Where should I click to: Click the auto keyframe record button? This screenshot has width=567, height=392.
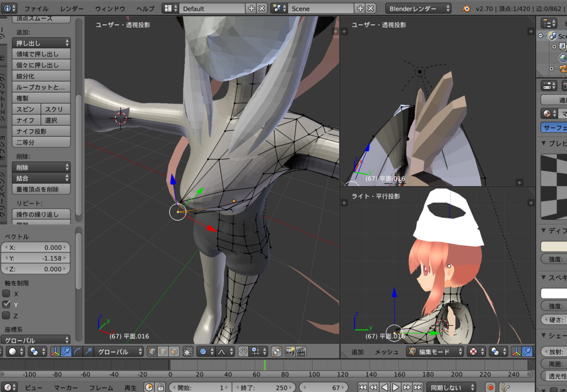(490, 387)
